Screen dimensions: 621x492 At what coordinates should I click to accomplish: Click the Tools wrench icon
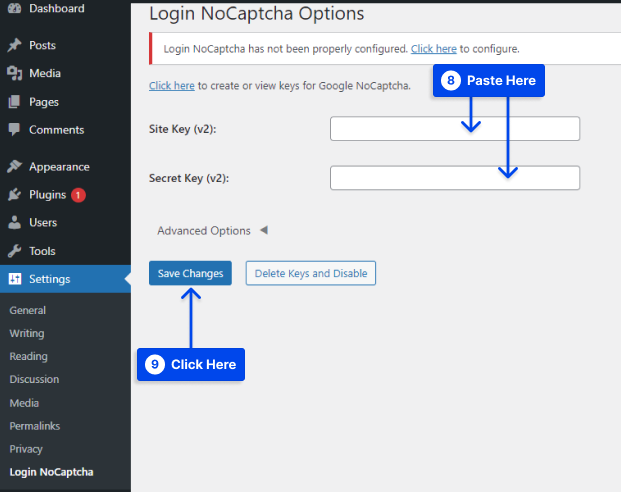[x=15, y=251]
